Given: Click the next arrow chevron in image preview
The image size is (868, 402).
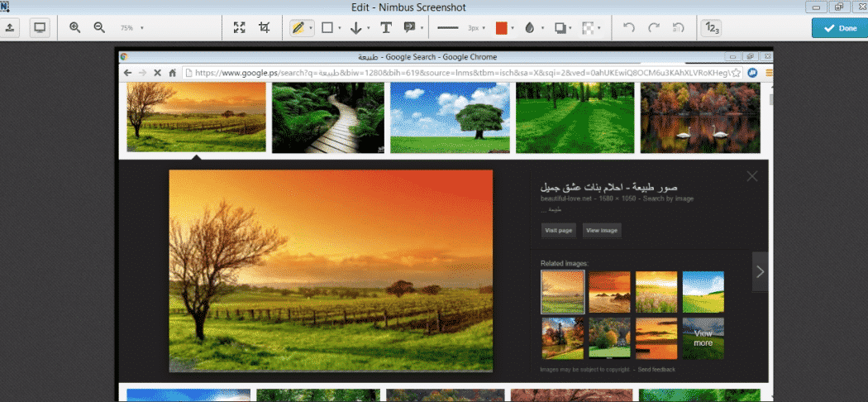Looking at the screenshot, I should pyautogui.click(x=760, y=271).
